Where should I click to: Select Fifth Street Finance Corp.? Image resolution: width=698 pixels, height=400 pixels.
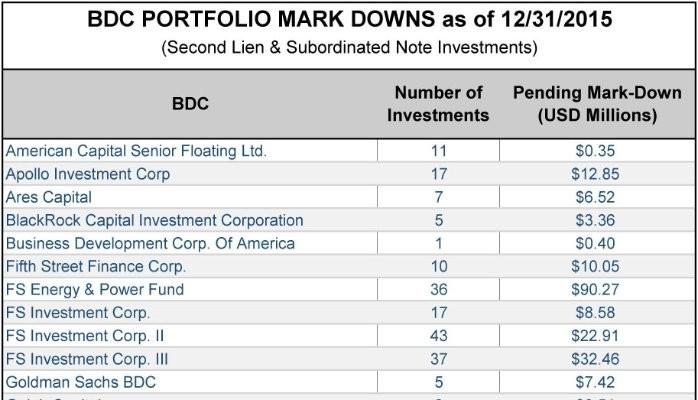tap(96, 267)
